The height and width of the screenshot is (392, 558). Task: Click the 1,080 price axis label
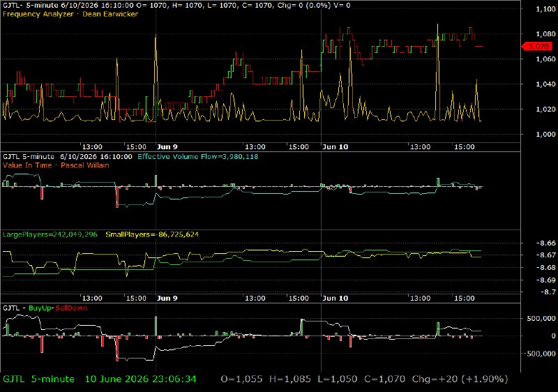[x=545, y=34]
